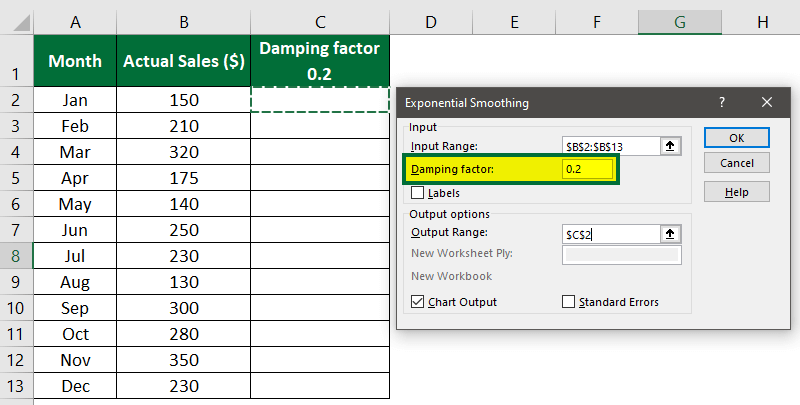
Task: Tick the Standard Errors checkbox
Action: click(568, 301)
